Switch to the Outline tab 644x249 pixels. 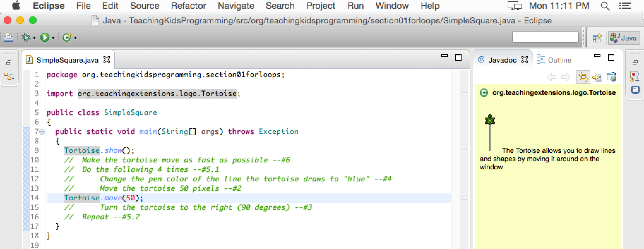click(x=555, y=60)
